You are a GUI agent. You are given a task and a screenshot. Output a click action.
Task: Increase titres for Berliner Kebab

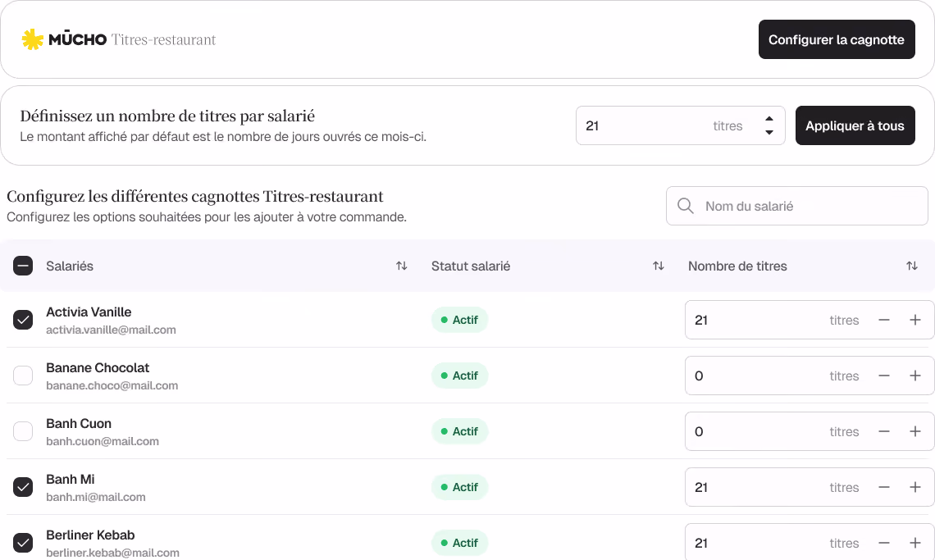[914, 543]
